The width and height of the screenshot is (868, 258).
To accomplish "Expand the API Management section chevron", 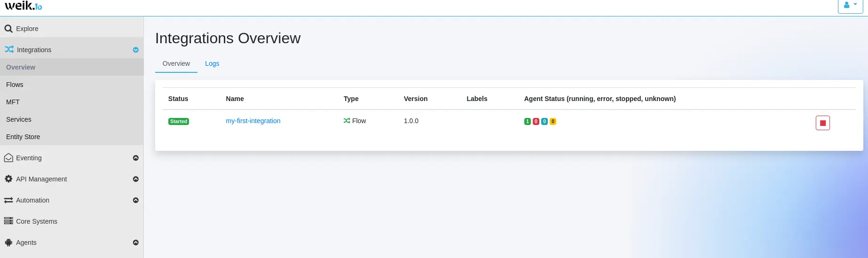I will point(136,179).
